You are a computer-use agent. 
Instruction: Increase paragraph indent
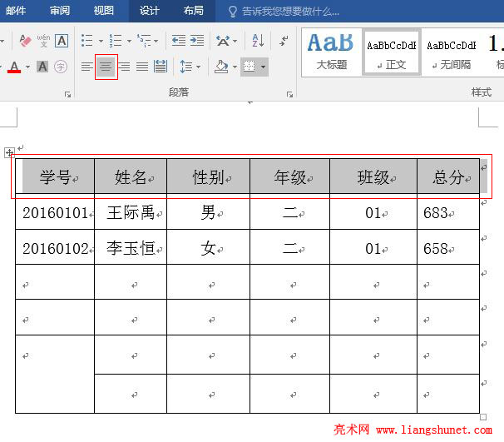(197, 41)
